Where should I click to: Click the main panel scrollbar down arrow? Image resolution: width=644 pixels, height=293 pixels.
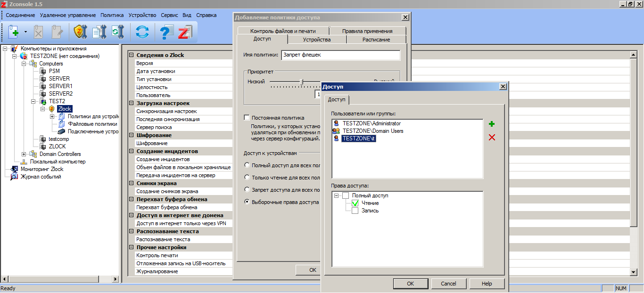(x=634, y=272)
